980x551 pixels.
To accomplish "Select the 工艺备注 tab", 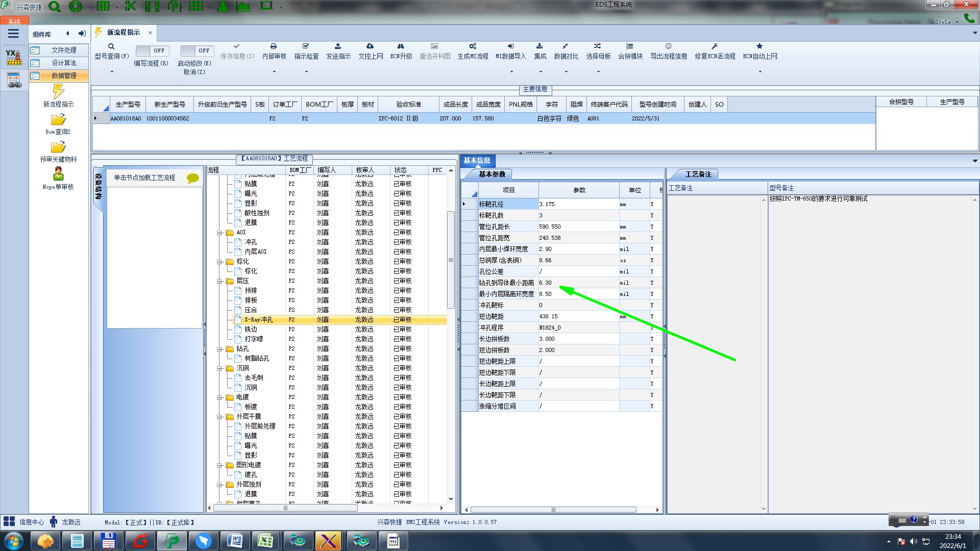I will 697,174.
